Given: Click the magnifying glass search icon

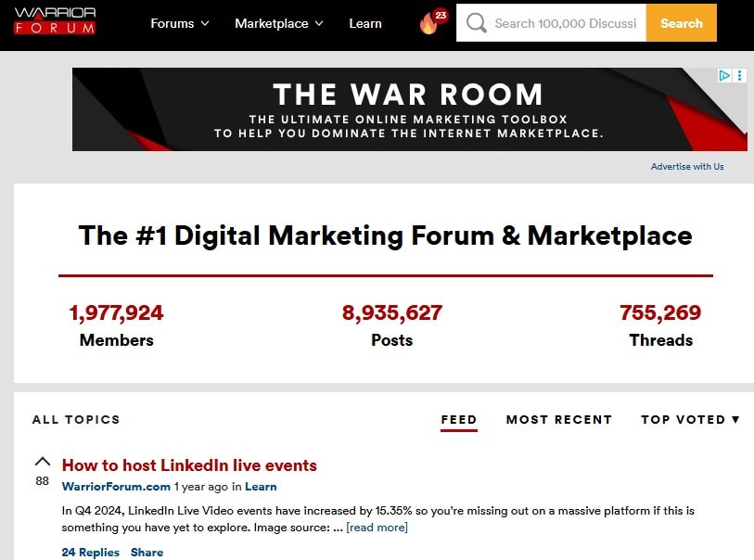Looking at the screenshot, I should [x=476, y=23].
